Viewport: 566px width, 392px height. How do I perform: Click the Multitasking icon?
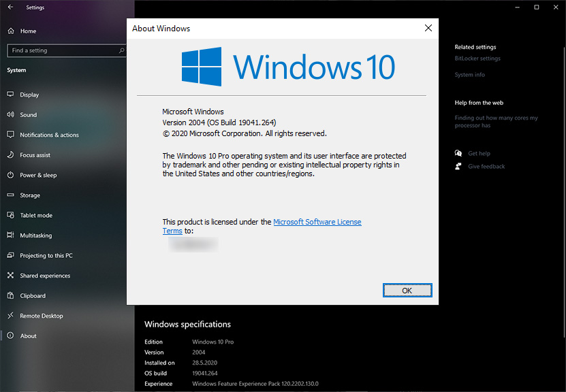pyautogui.click(x=10, y=235)
